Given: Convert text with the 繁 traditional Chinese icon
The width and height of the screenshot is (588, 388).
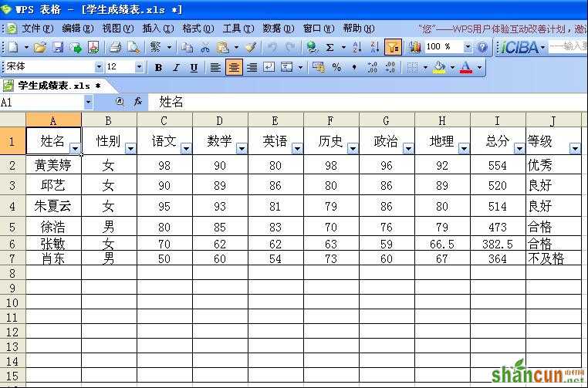Looking at the screenshot, I should (155, 47).
